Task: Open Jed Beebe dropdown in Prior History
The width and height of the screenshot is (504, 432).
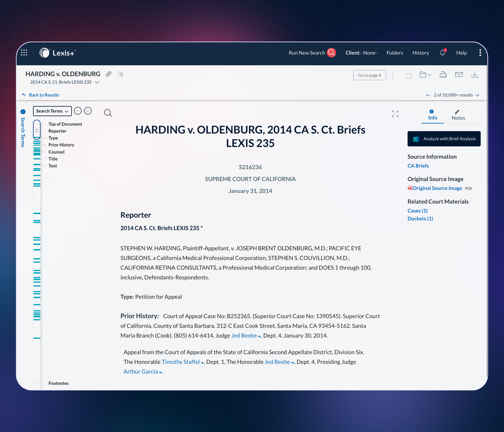Action: coord(259,337)
